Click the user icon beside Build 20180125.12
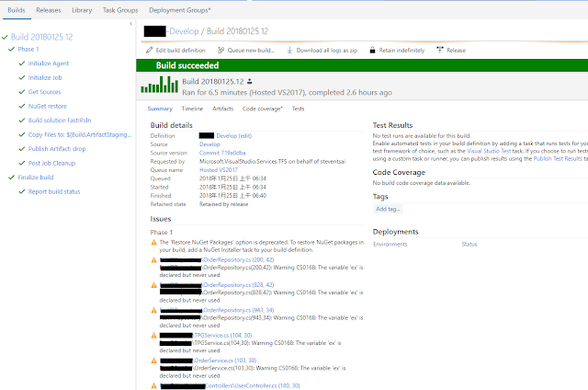This screenshot has height=390, width=588. pos(250,82)
